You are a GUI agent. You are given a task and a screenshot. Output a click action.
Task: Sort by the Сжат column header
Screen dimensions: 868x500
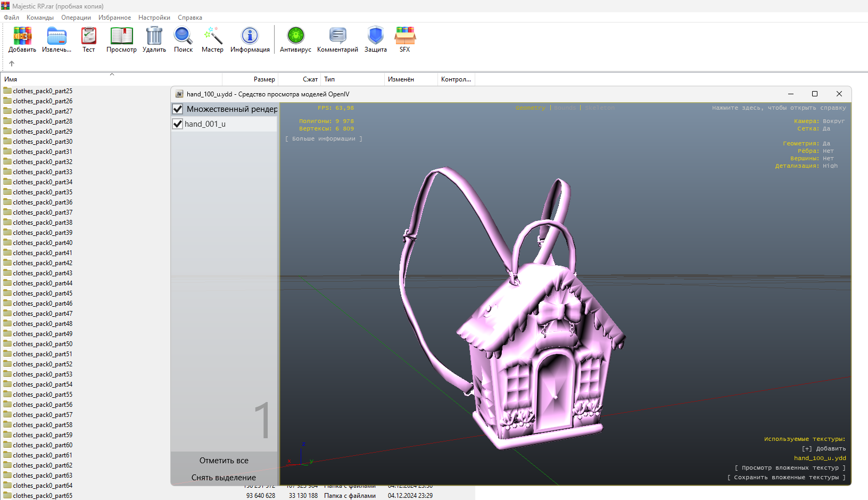299,79
